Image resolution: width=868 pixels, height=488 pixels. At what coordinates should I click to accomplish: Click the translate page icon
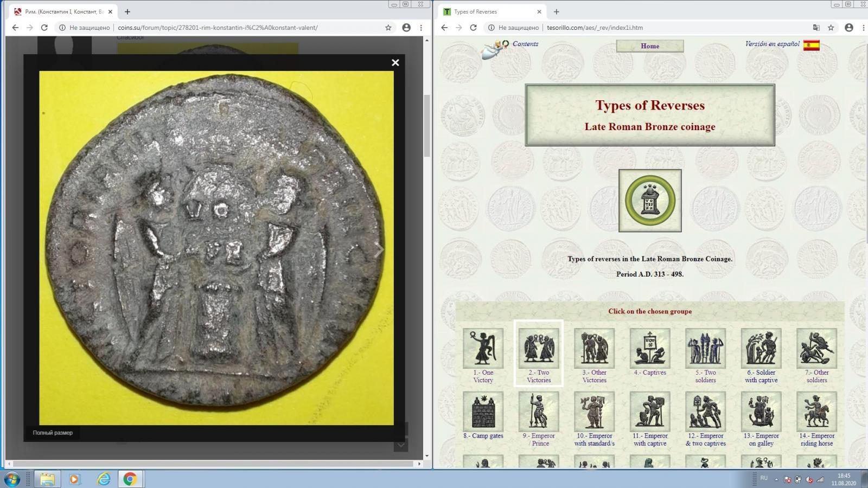(816, 28)
